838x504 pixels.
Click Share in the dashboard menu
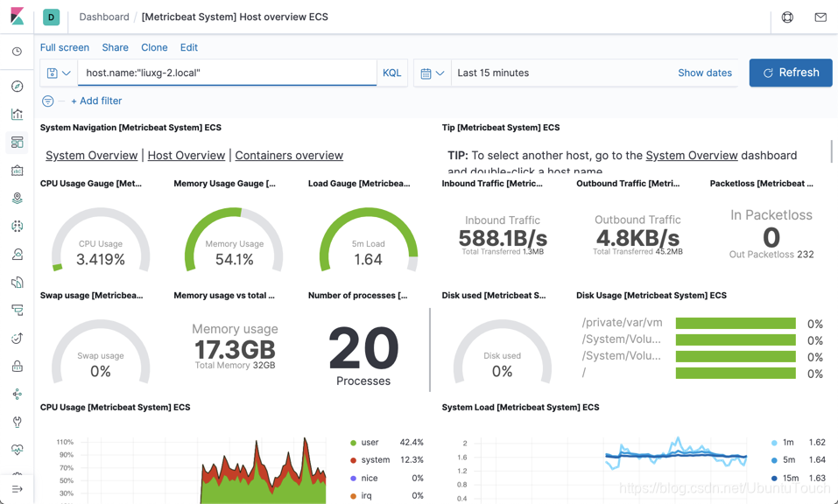pos(115,47)
